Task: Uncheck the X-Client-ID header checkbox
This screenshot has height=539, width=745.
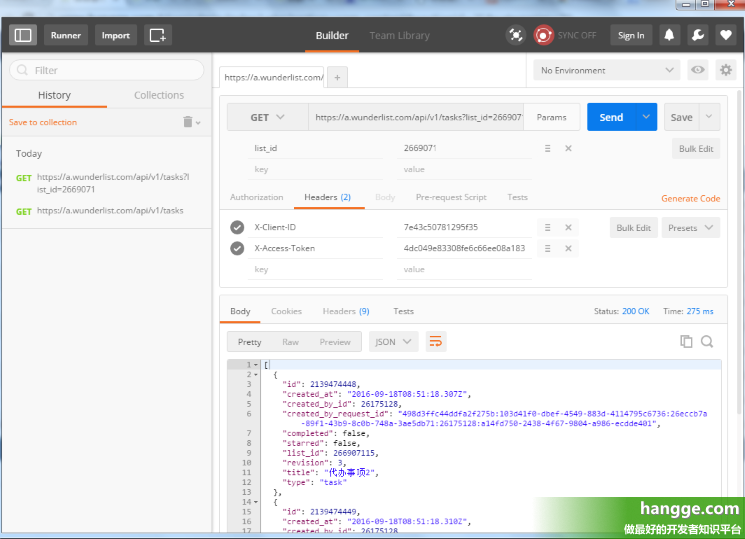Action: [237, 227]
